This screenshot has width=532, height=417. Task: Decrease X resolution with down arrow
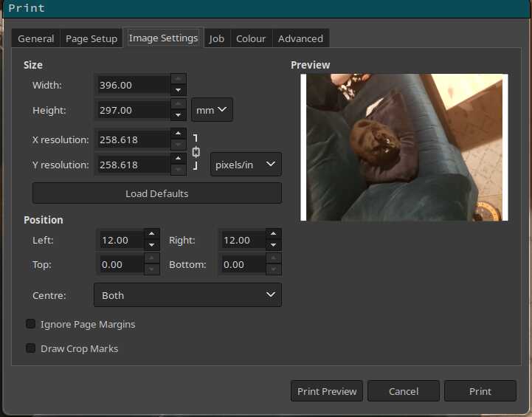pos(178,145)
